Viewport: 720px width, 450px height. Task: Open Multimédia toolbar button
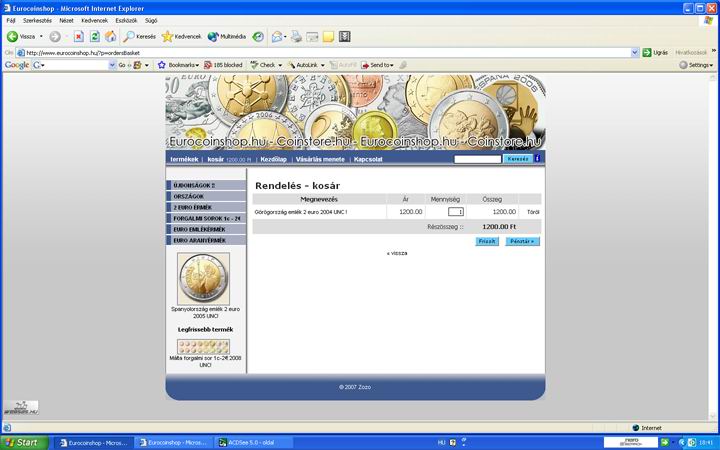(x=227, y=36)
